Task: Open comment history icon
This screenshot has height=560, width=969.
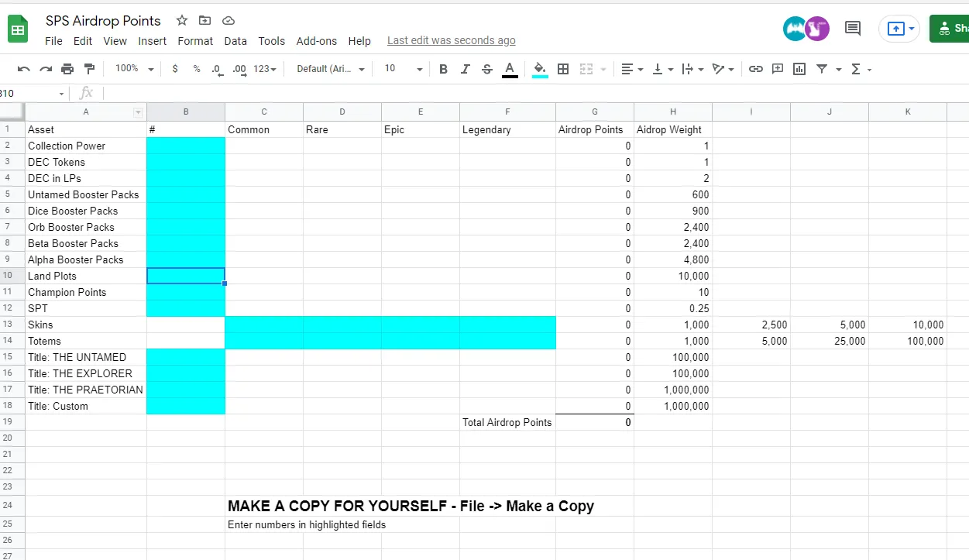Action: click(x=853, y=29)
